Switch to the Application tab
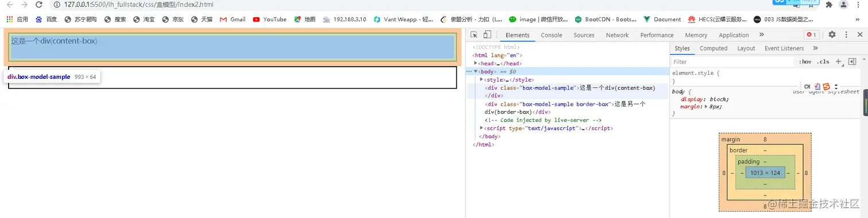 tap(734, 35)
